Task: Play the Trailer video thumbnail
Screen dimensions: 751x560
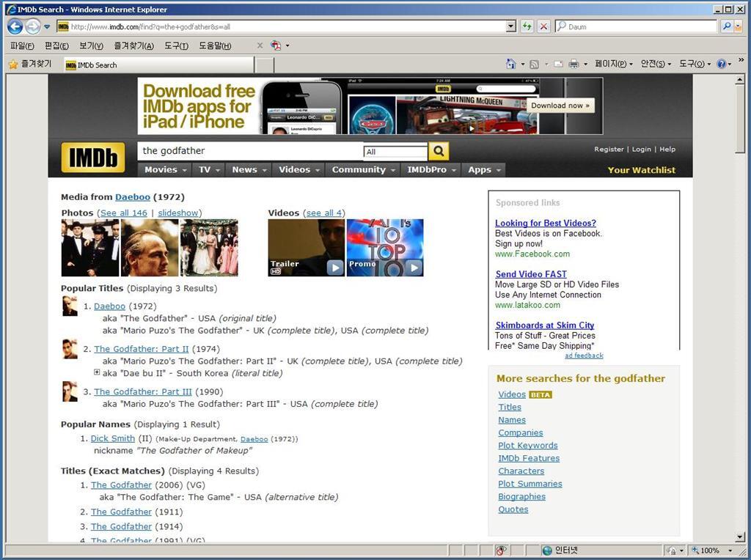Action: pyautogui.click(x=306, y=248)
